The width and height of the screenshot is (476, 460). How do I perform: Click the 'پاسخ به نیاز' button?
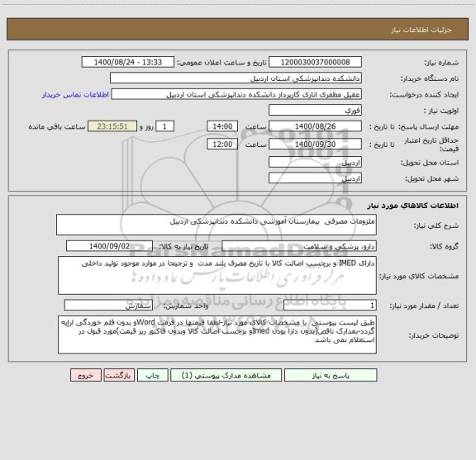[331, 375]
